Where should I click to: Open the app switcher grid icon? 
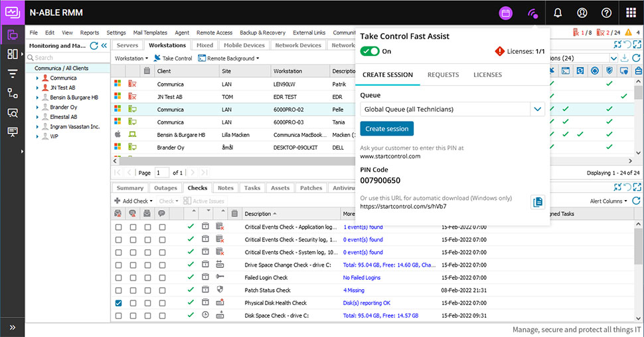[631, 13]
